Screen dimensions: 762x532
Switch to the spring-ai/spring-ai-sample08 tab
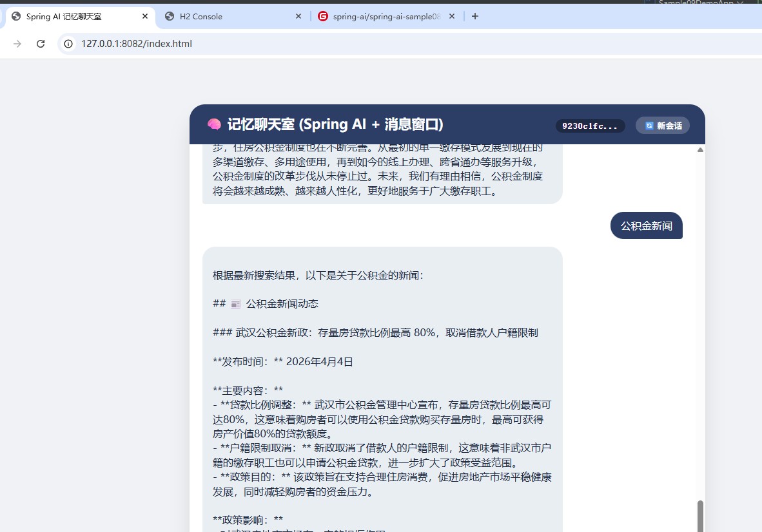click(380, 16)
